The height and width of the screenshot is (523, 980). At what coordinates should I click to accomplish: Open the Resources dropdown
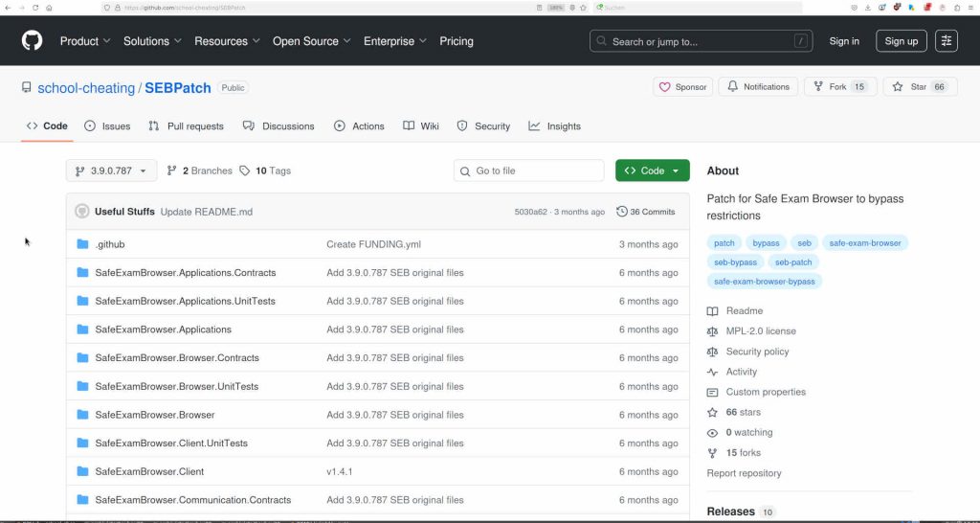tap(227, 41)
